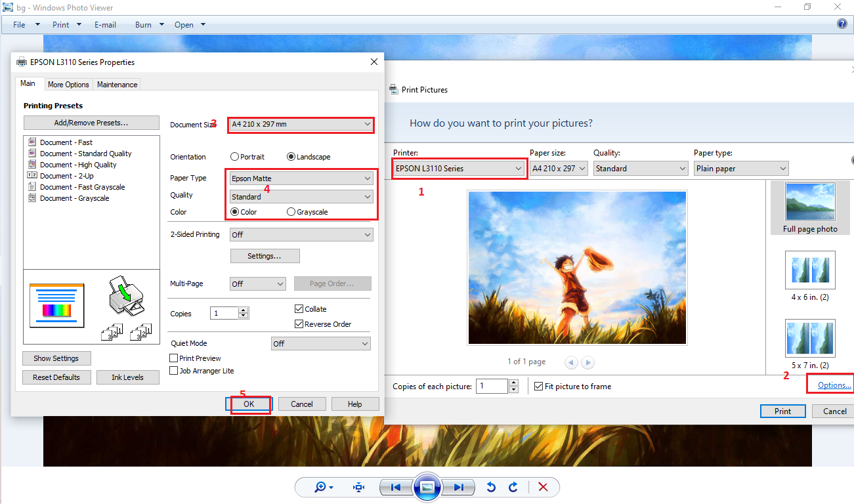Rotate picture clockwise
Image resolution: width=854 pixels, height=504 pixels.
click(513, 487)
